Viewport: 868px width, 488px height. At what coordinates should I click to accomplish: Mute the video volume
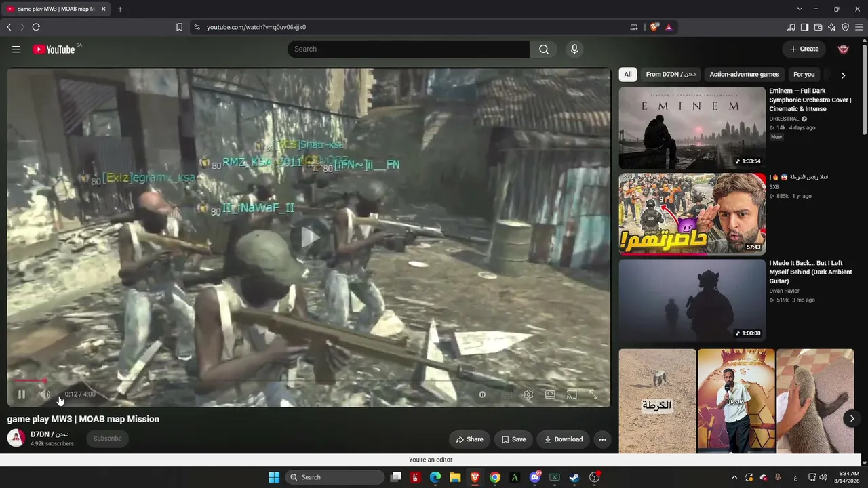pyautogui.click(x=45, y=394)
